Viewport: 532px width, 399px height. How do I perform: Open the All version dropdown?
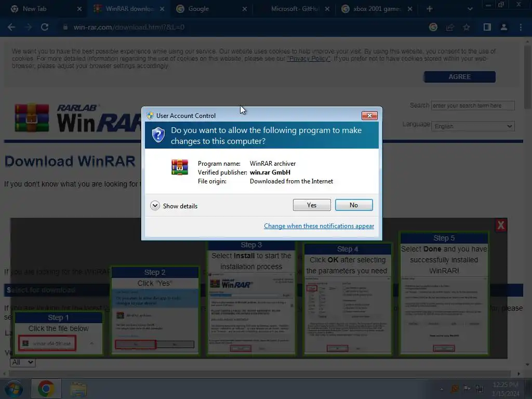23,362
